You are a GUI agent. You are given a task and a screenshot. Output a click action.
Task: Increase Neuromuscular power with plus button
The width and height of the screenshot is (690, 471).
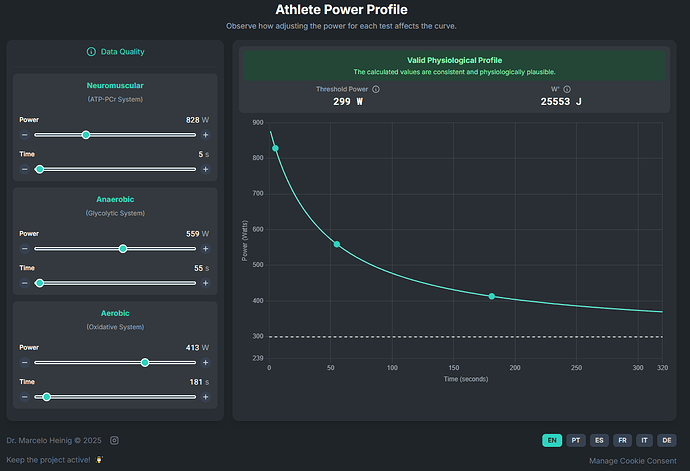point(206,134)
